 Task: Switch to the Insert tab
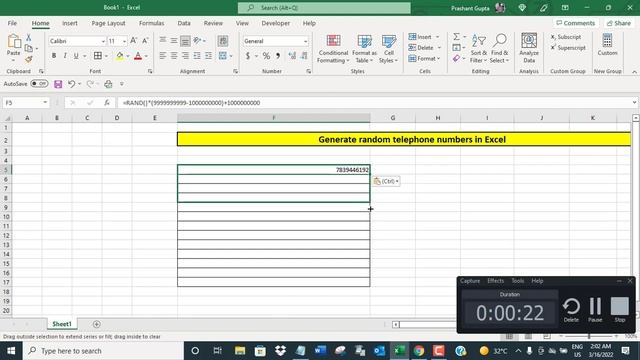(x=70, y=23)
